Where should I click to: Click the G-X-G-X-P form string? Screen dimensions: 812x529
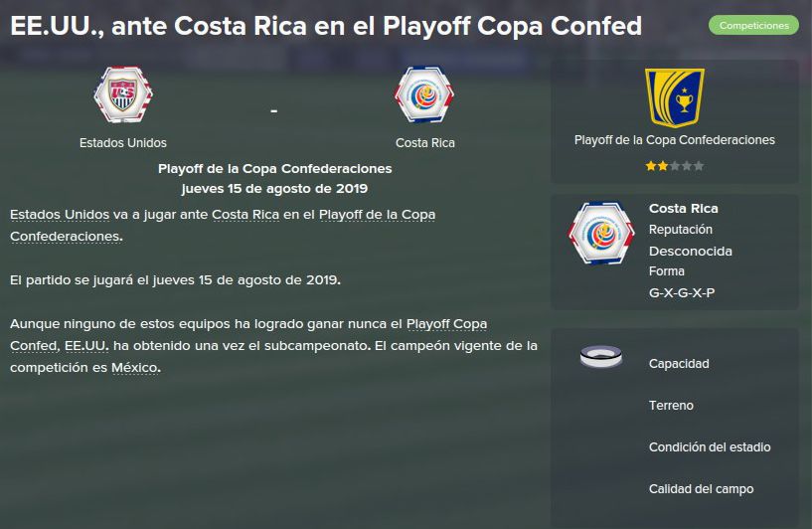(x=682, y=292)
